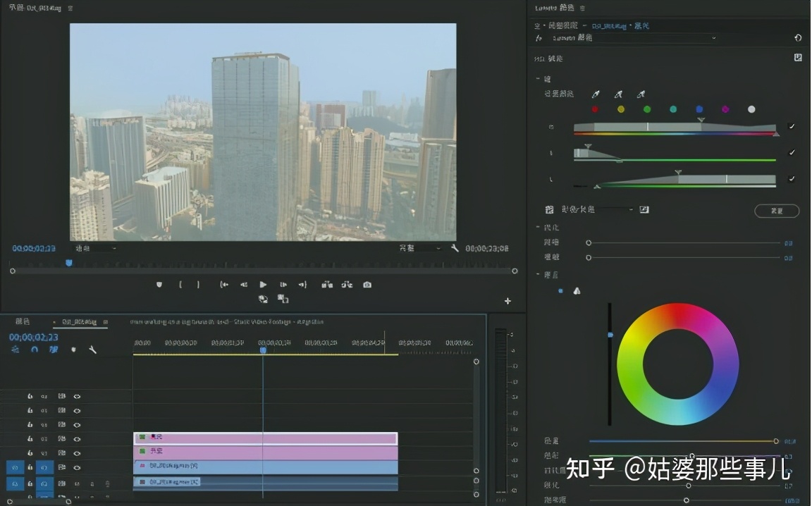
Task: Click the Reset button in HSL Secondary
Action: [776, 211]
